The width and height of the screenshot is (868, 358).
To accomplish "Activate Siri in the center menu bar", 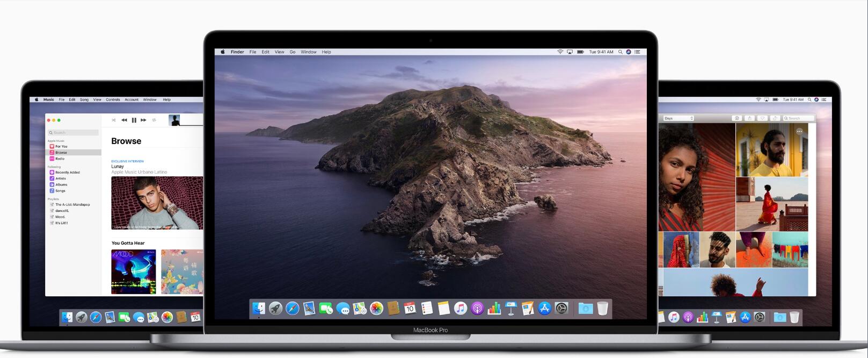I will (629, 52).
